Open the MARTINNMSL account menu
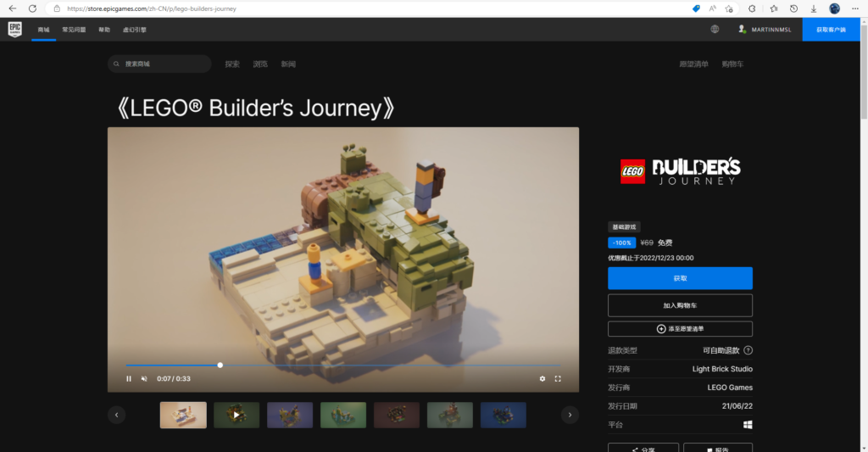Image resolution: width=868 pixels, height=452 pixels. point(765,30)
